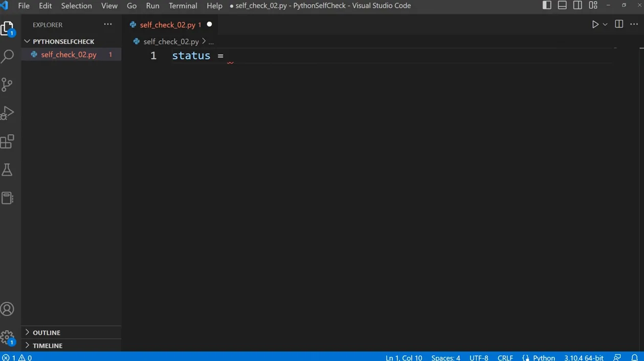The height and width of the screenshot is (361, 644).
Task: Open run options dropdown arrow beside play
Action: tap(605, 25)
